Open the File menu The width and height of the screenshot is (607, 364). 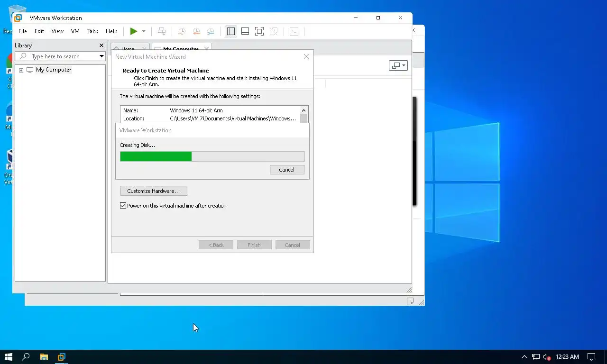point(23,31)
